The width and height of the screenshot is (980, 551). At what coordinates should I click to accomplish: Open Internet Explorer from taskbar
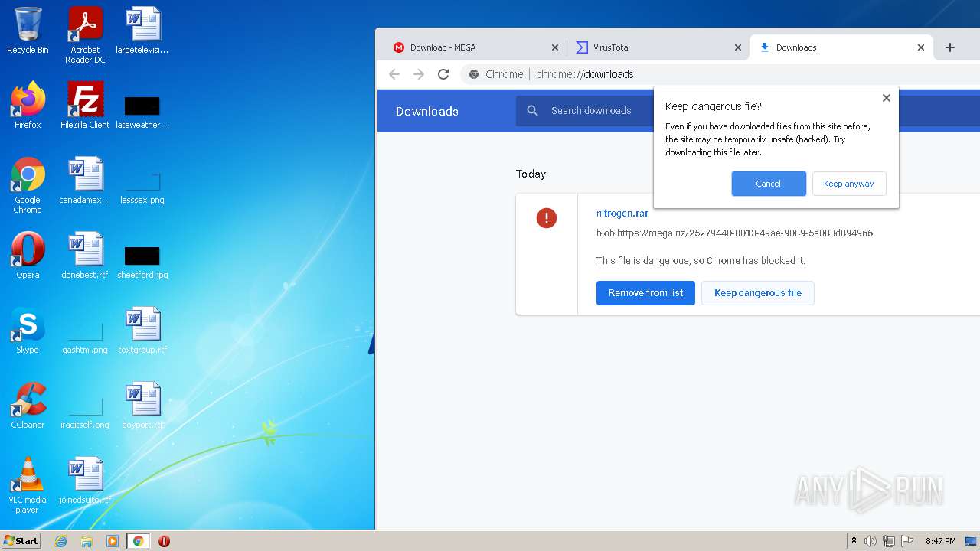point(60,541)
